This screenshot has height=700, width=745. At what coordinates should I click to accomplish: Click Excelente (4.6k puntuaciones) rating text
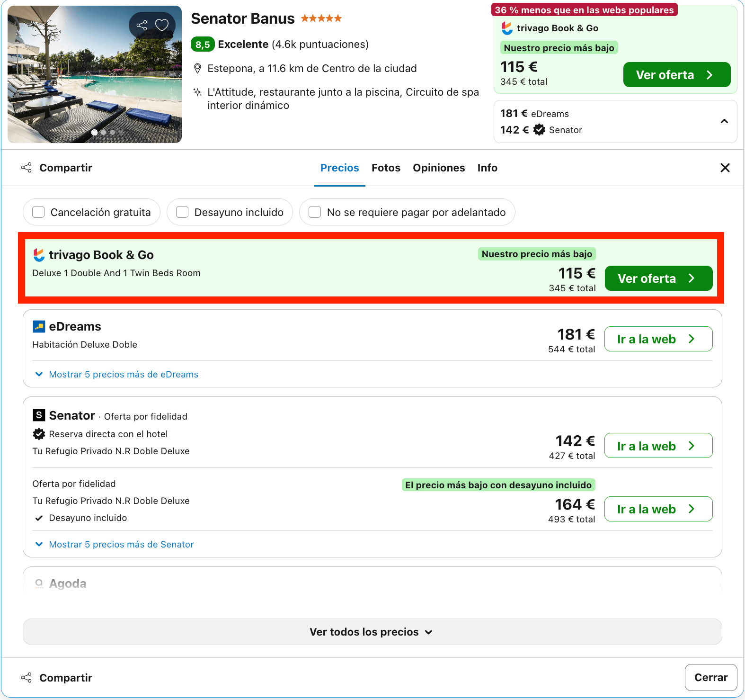click(x=293, y=45)
